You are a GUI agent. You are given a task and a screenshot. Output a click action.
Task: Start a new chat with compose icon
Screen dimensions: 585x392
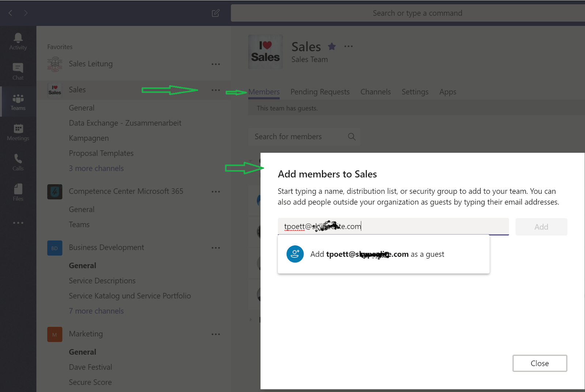[x=215, y=13]
